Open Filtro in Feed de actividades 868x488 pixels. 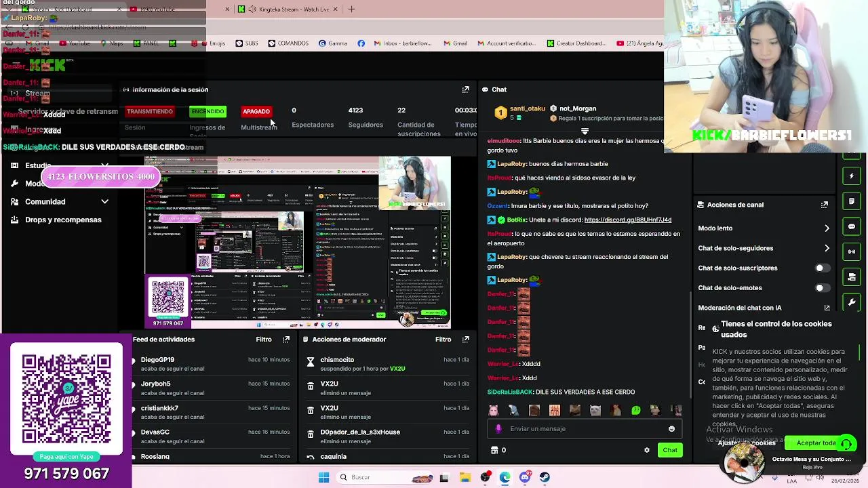point(264,340)
